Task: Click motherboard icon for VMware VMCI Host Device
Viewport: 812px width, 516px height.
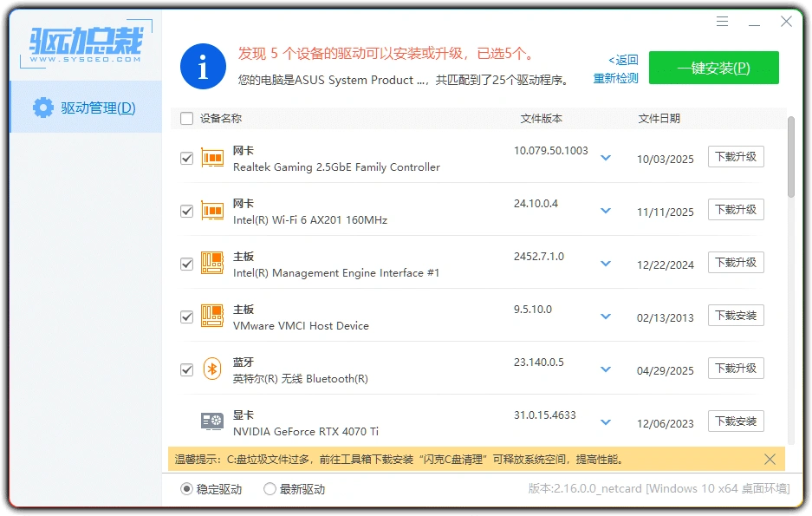Action: click(x=212, y=316)
